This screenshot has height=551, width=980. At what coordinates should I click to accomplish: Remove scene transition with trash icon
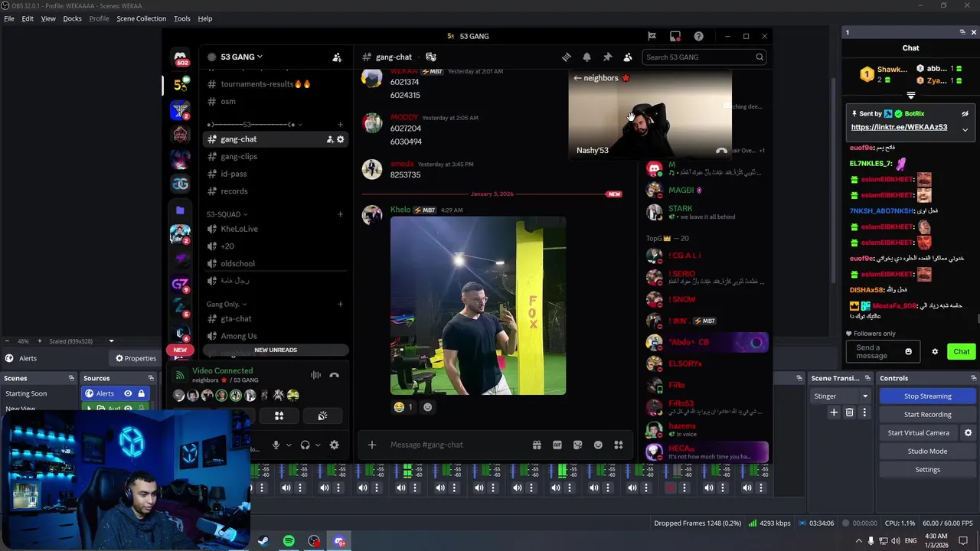849,412
